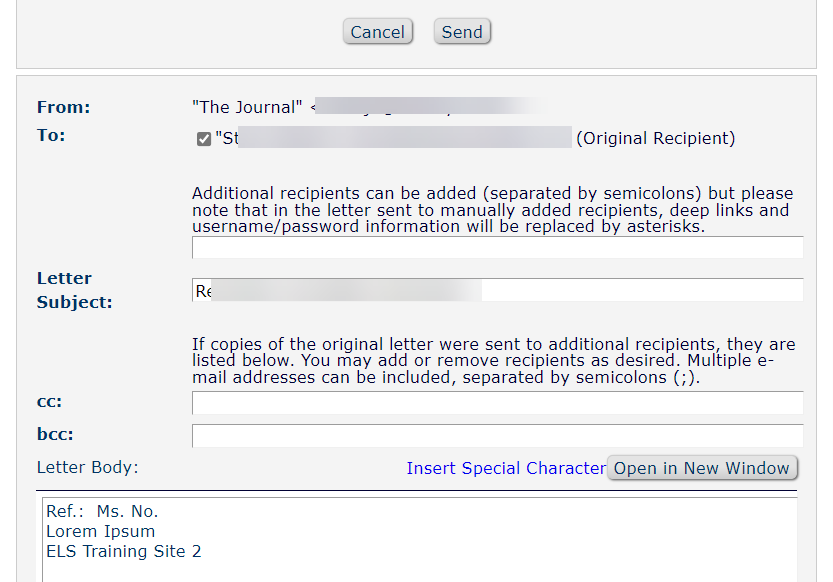The height and width of the screenshot is (582, 833).
Task: Click the Send button to send the letter
Action: 461,31
